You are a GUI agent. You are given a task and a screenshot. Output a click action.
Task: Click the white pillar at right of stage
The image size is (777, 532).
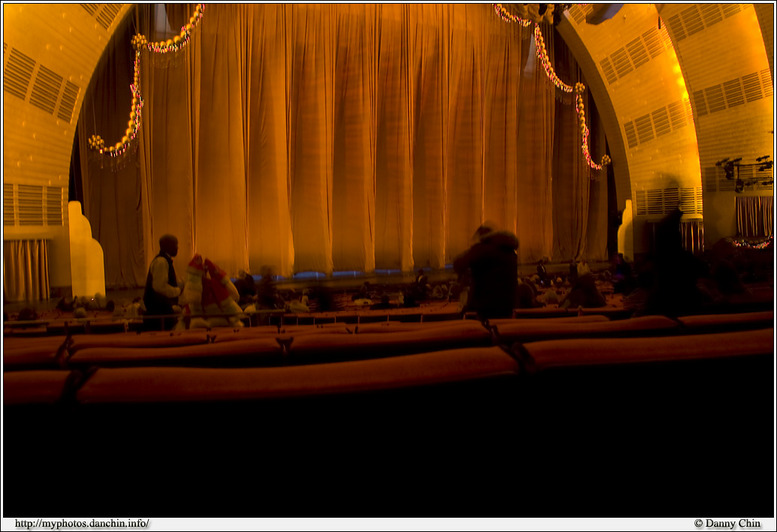[626, 232]
